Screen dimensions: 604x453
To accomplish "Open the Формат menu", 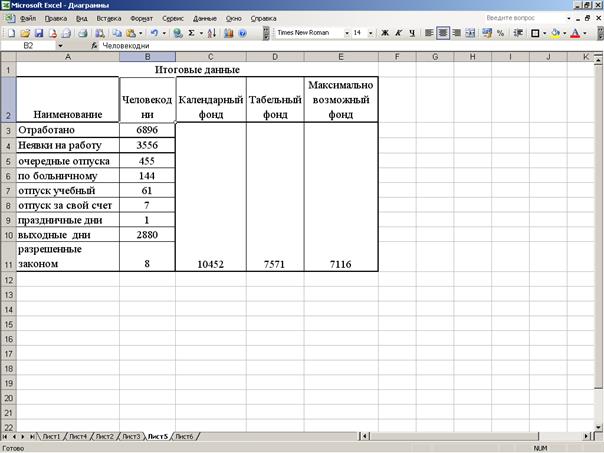I will point(142,18).
